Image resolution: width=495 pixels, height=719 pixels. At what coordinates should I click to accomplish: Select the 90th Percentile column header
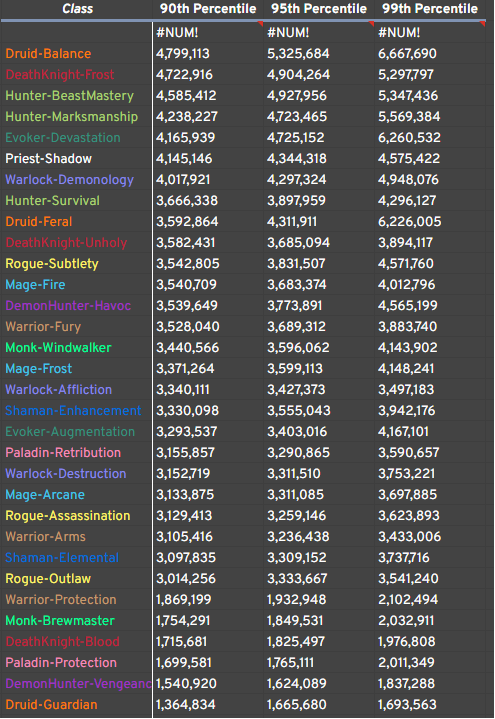(208, 9)
